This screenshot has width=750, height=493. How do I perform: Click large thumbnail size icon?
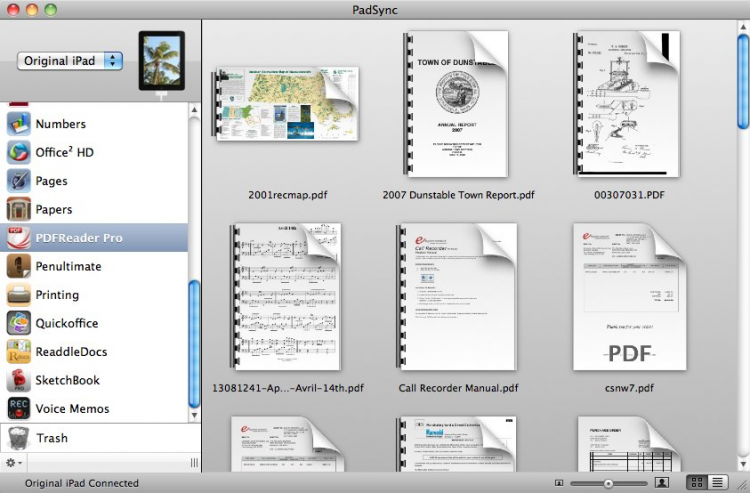click(662, 482)
